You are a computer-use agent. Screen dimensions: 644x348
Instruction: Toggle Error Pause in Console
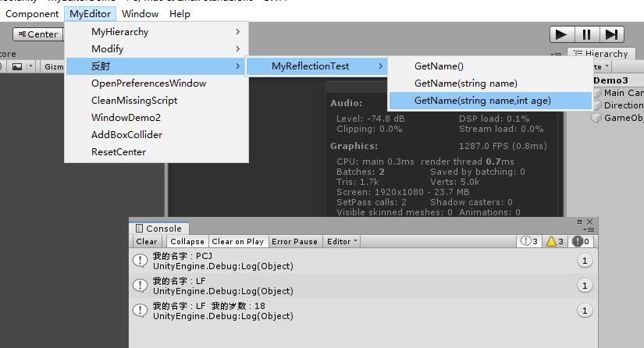click(294, 241)
